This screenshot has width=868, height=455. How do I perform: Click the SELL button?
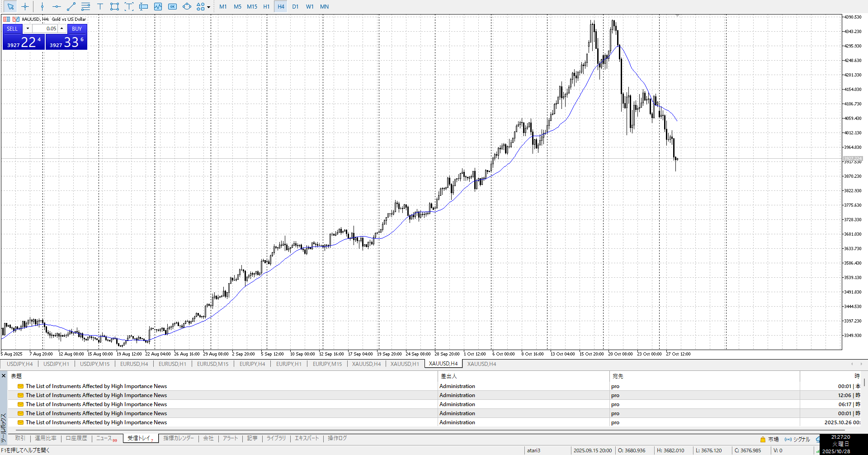tap(12, 28)
